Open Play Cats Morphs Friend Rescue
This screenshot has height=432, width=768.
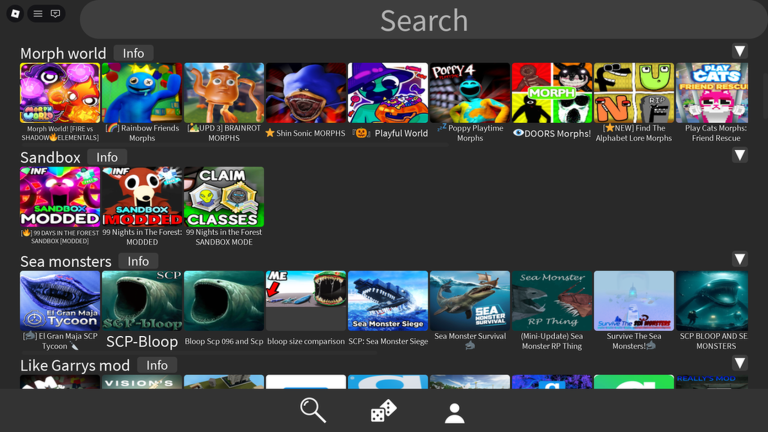pos(712,93)
